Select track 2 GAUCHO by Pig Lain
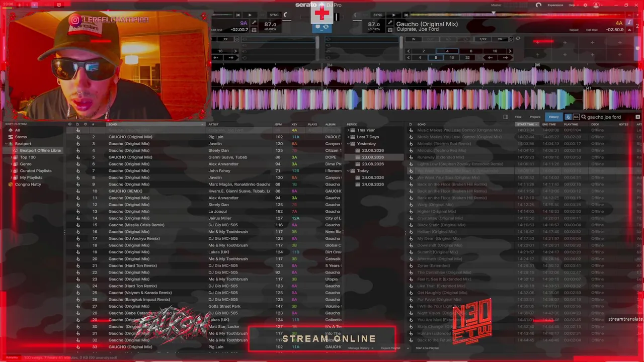Image resolution: width=644 pixels, height=362 pixels. (x=204, y=137)
